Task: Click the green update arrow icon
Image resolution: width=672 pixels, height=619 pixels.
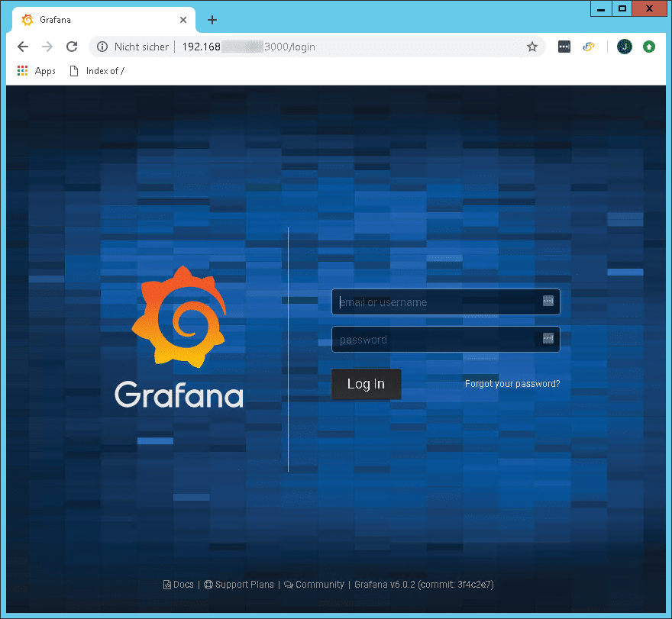Action: click(649, 47)
